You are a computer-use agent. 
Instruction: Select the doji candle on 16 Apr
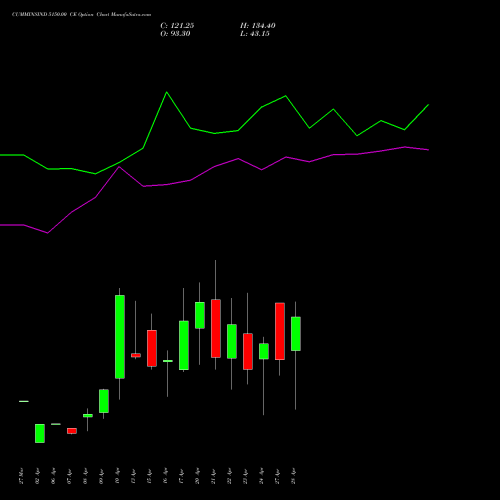(x=168, y=361)
